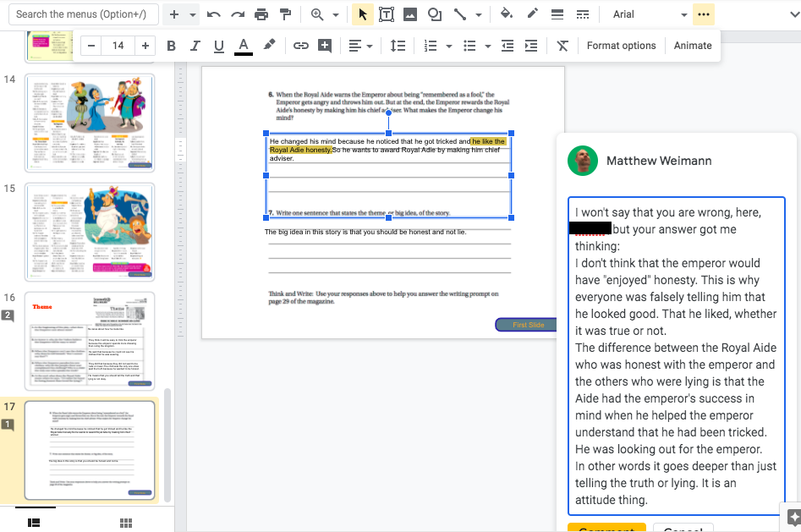Open the text color picker

point(244,46)
